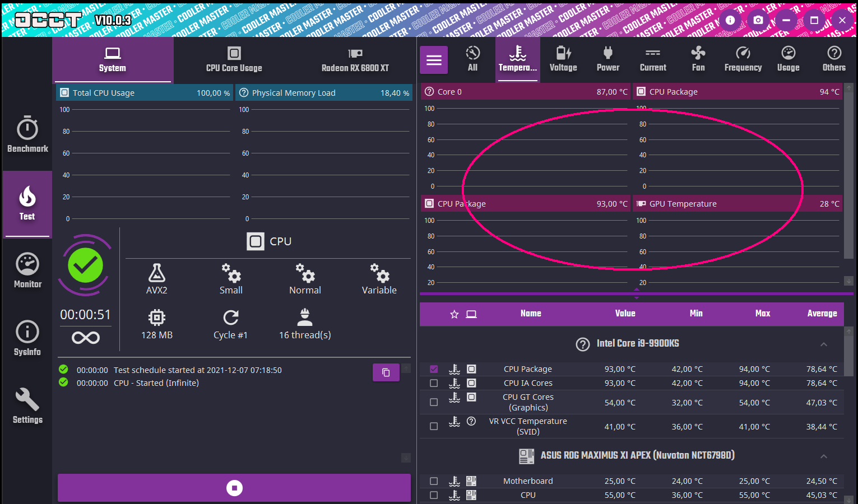This screenshot has height=504, width=858.
Task: Collapse the ASUS ROG MAXIMUS XI APEX group
Action: (824, 456)
